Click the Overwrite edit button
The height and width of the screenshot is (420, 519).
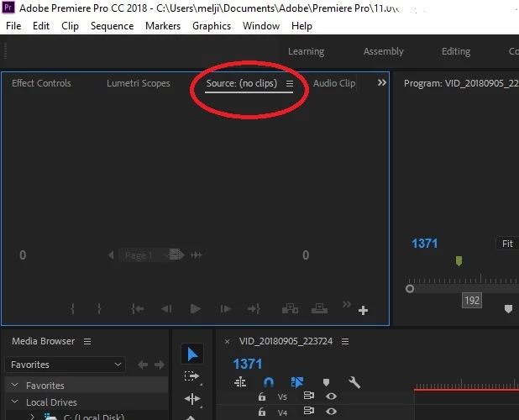coord(319,308)
